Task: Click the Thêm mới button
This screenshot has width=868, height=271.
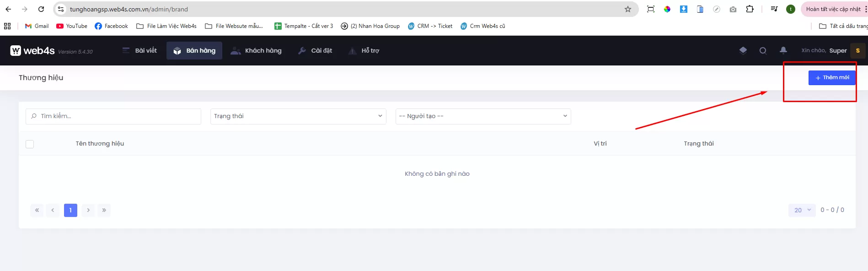Action: (831, 78)
